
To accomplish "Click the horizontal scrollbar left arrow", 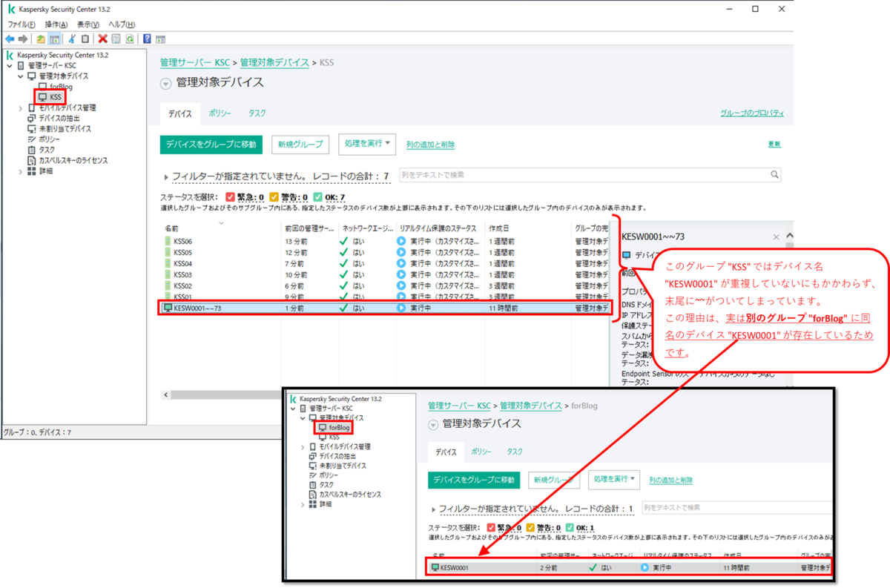I will click(165, 394).
